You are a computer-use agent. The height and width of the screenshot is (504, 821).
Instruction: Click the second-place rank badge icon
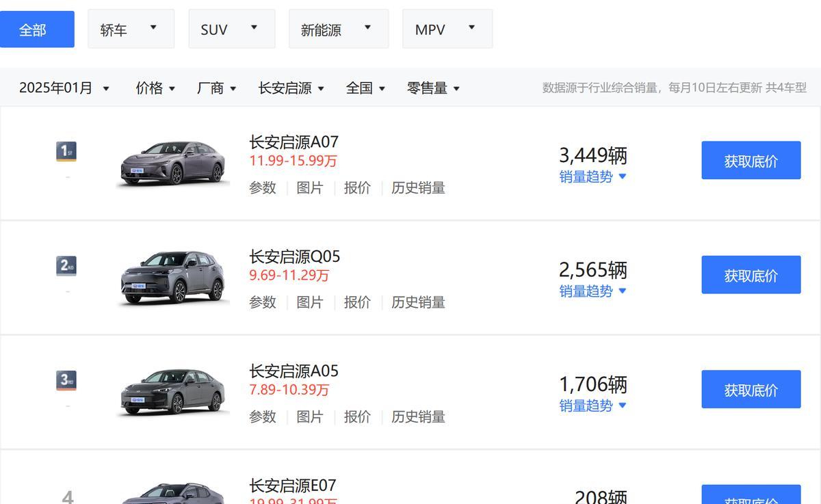(x=66, y=266)
